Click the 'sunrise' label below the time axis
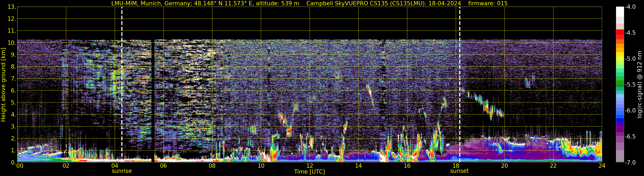644x176 pixels. pyautogui.click(x=122, y=171)
